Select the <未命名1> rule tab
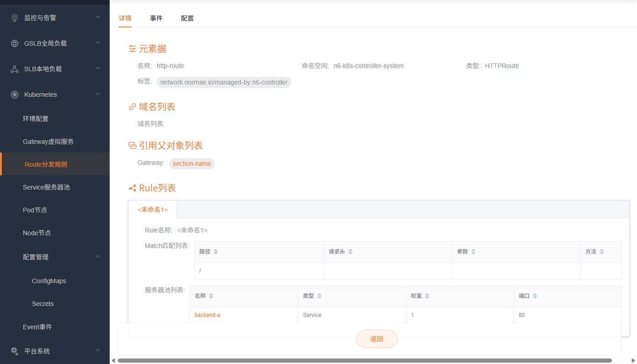637x364 pixels. click(x=153, y=210)
